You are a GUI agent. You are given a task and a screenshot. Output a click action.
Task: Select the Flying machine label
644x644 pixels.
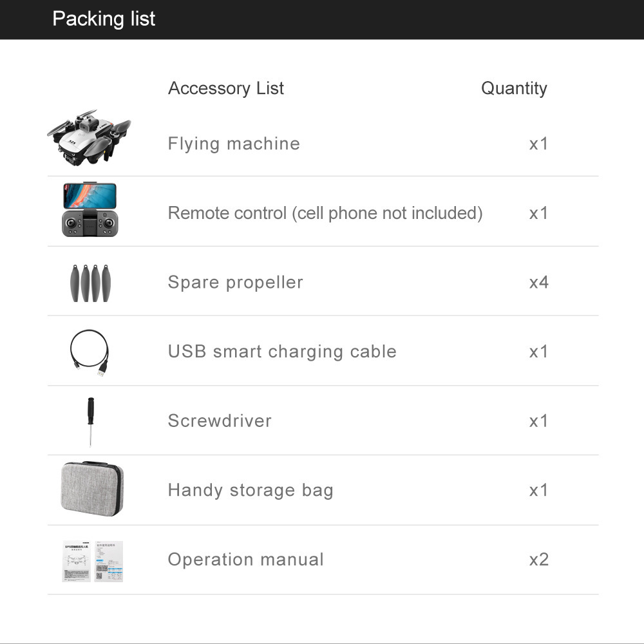pyautogui.click(x=234, y=143)
